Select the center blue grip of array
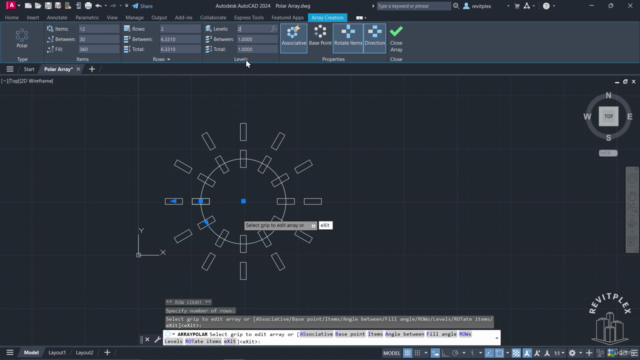 [243, 201]
